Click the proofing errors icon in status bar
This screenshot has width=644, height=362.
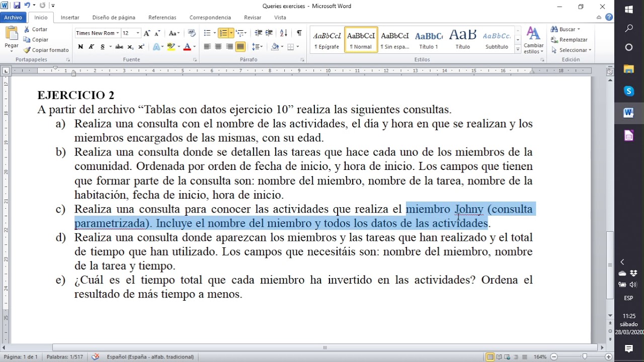coord(96,357)
